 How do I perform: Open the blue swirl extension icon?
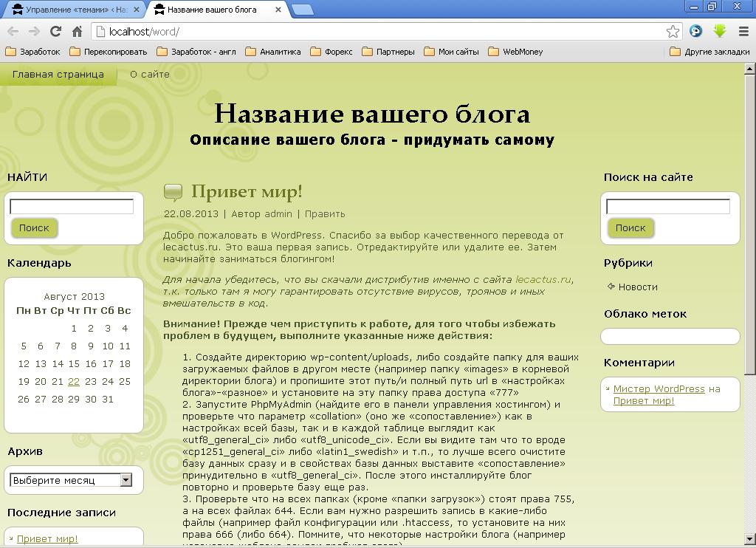[x=695, y=31]
